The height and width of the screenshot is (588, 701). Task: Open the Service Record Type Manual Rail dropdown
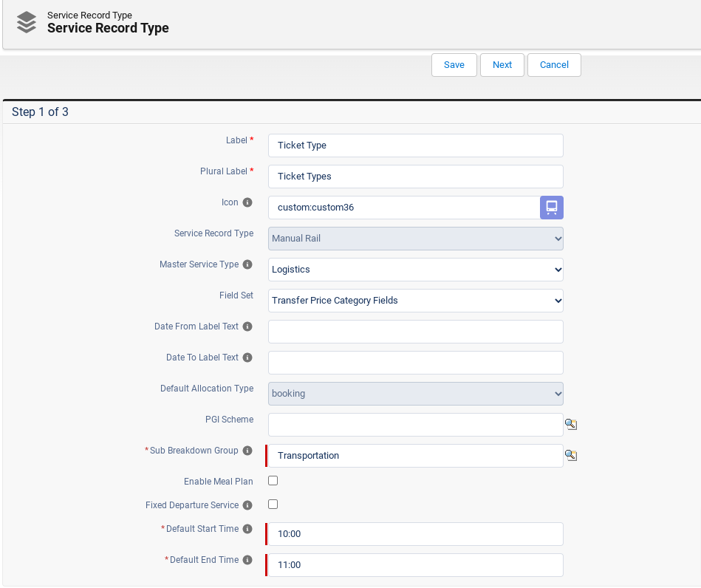415,239
